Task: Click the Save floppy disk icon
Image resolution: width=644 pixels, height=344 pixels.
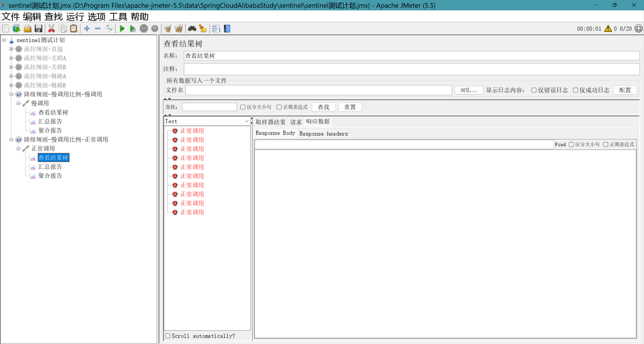Action: (x=38, y=29)
